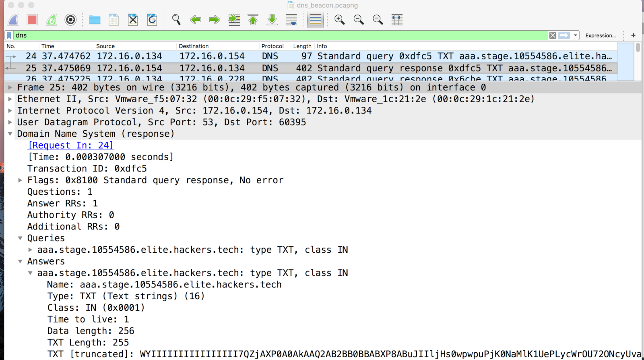Open the Expression… filter builder
The height and width of the screenshot is (360, 644).
pos(601,35)
